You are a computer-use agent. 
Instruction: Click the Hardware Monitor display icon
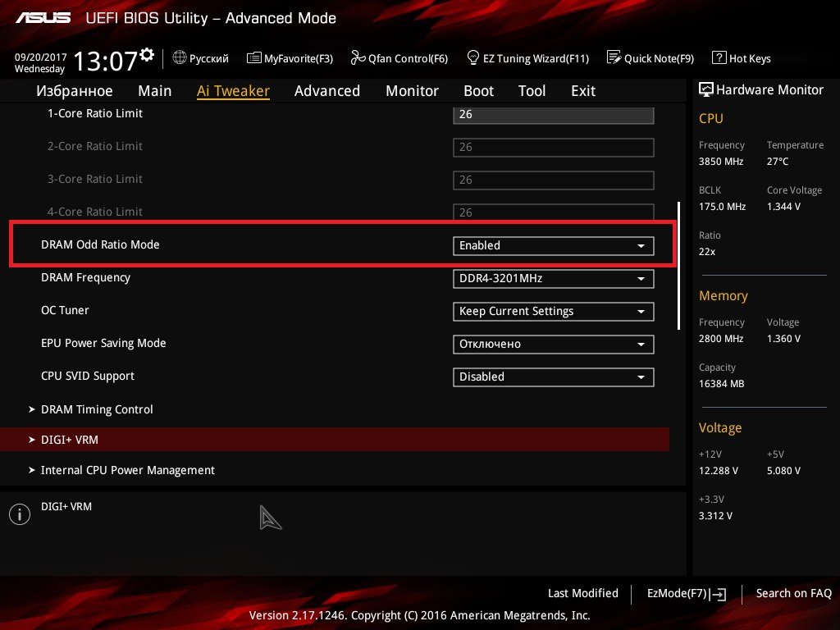(x=706, y=89)
